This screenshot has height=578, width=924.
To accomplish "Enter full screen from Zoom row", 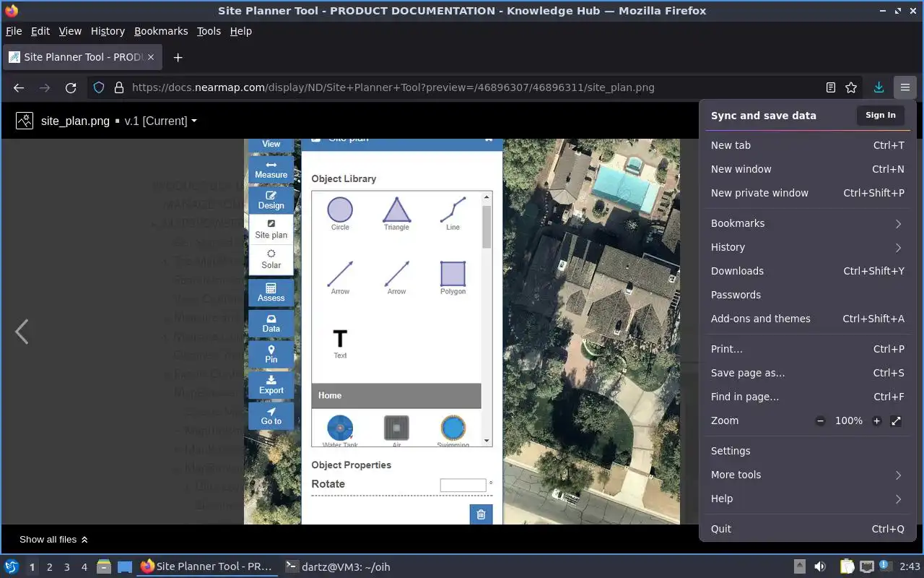I will 896,421.
